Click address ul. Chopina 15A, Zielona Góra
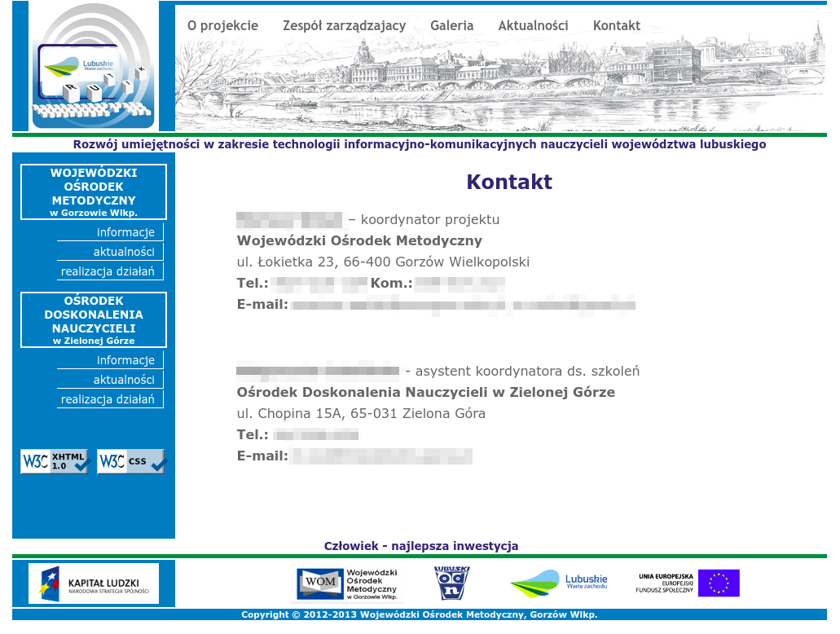 pyautogui.click(x=361, y=413)
